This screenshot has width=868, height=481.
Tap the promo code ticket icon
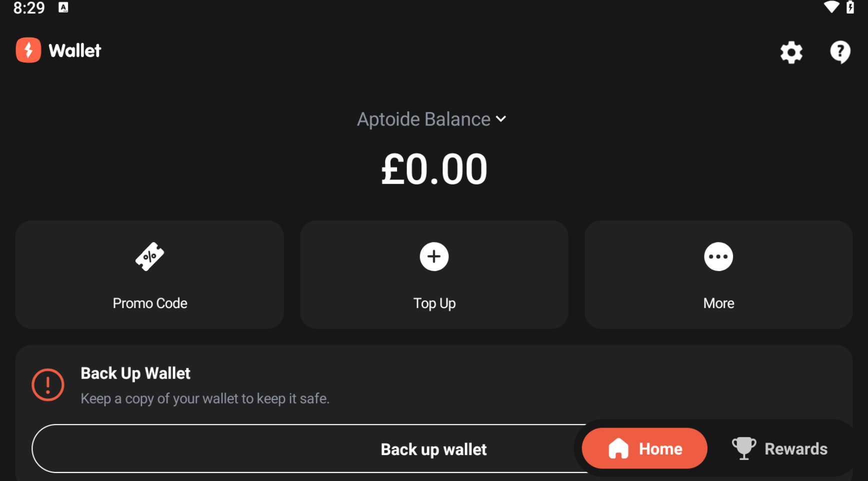tap(149, 256)
